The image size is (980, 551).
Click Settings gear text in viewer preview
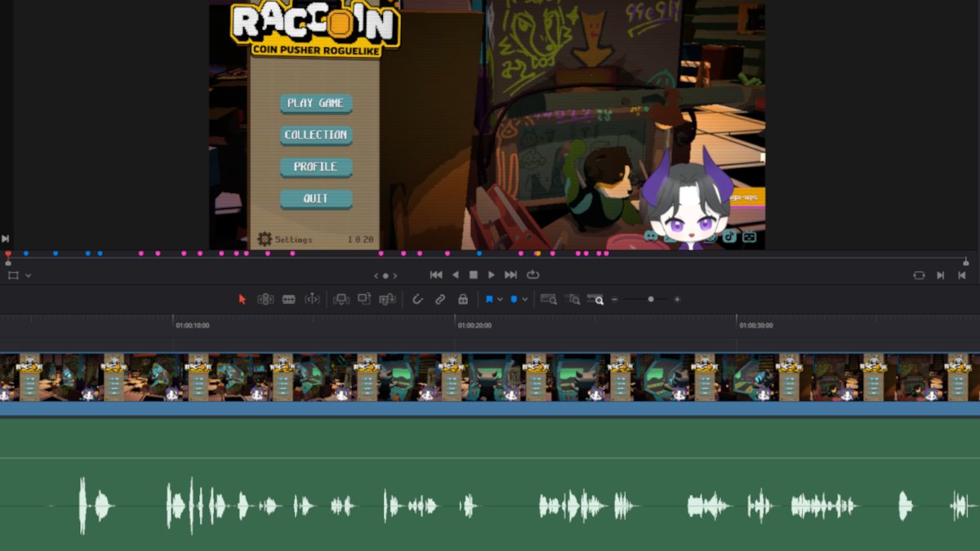pos(285,239)
